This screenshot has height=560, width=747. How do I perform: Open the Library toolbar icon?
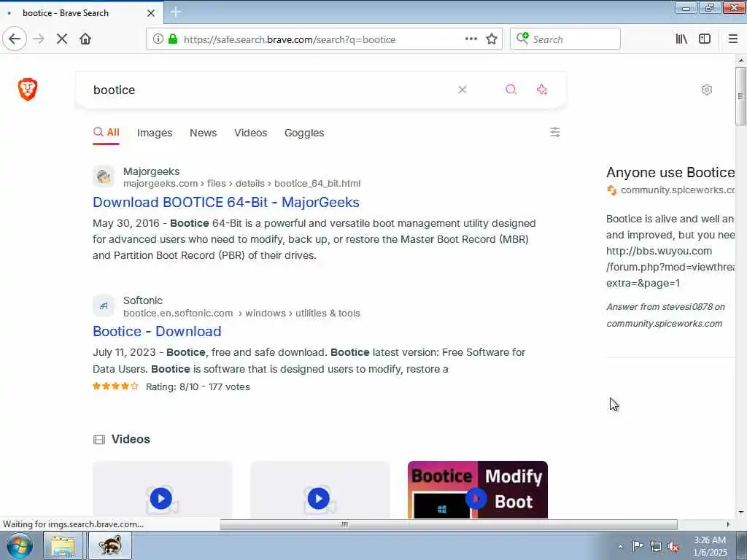point(682,39)
